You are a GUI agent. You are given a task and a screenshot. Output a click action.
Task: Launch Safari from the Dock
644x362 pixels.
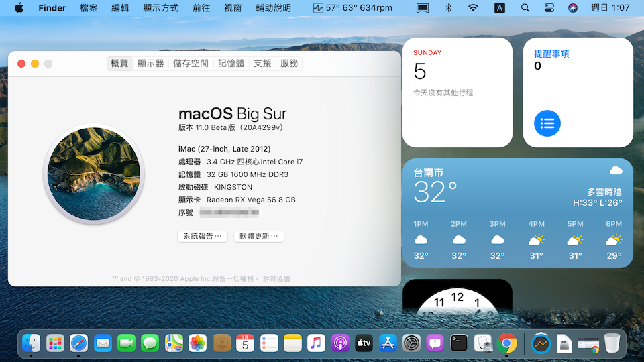click(78, 343)
